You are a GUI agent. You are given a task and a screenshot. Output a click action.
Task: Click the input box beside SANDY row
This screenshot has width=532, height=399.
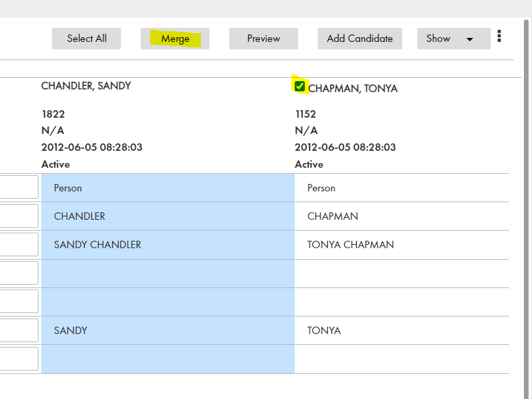(x=19, y=330)
